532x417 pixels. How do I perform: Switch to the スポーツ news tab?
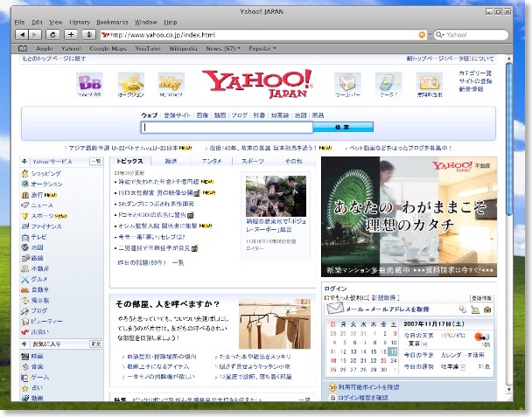point(252,161)
